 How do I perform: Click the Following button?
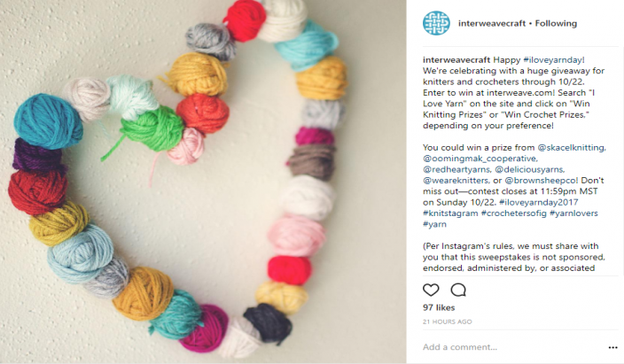pos(556,24)
